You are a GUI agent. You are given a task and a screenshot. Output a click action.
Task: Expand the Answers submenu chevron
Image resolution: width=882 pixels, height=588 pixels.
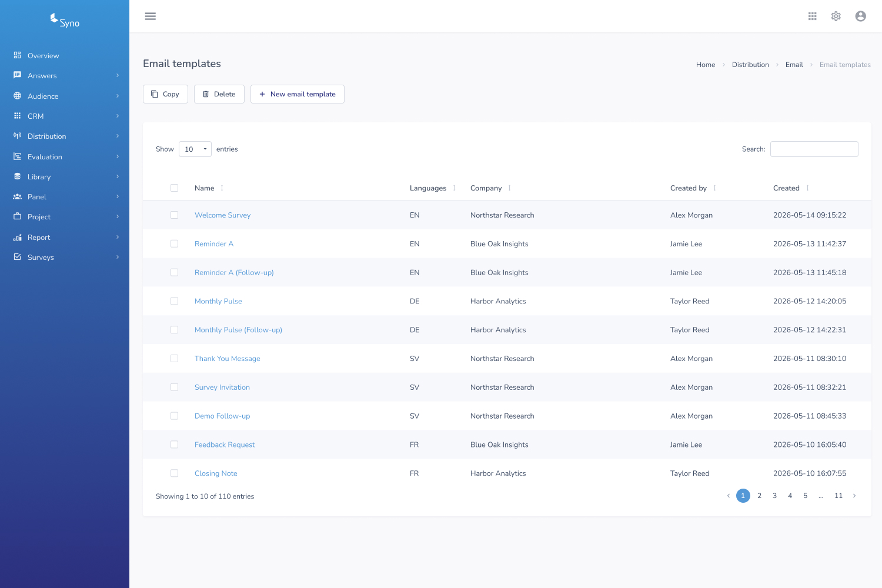click(118, 75)
